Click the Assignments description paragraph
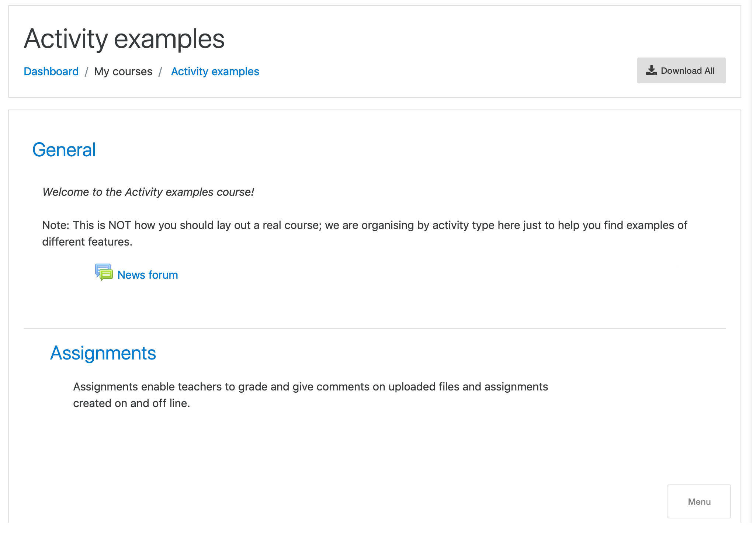 coord(311,395)
